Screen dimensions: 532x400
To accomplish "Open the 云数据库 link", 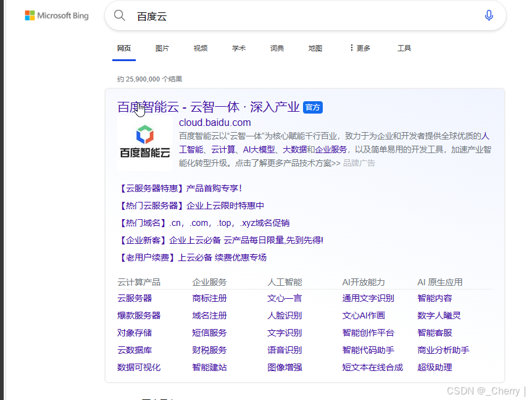I will (x=135, y=350).
